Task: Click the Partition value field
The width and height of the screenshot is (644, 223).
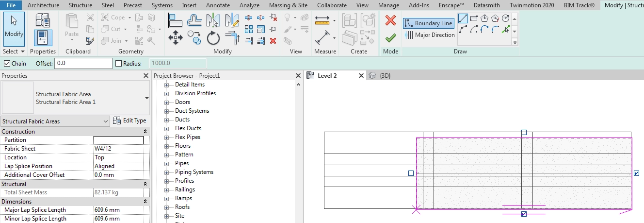Action: pos(118,140)
